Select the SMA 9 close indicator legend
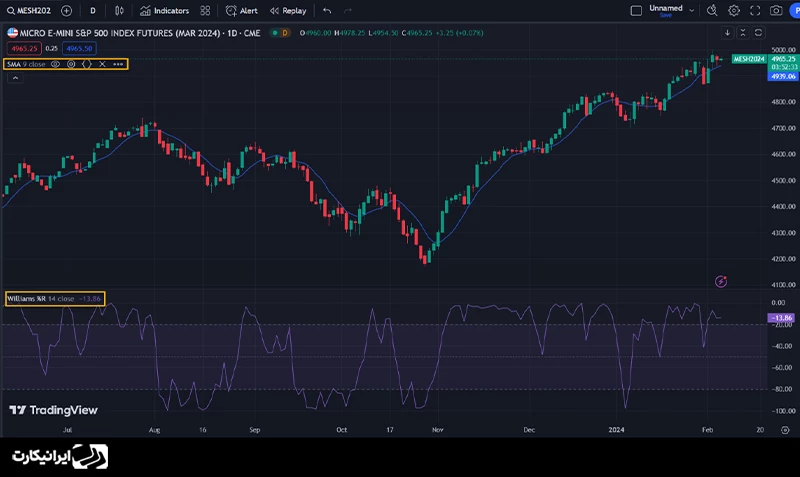The height and width of the screenshot is (477, 800). [x=26, y=64]
